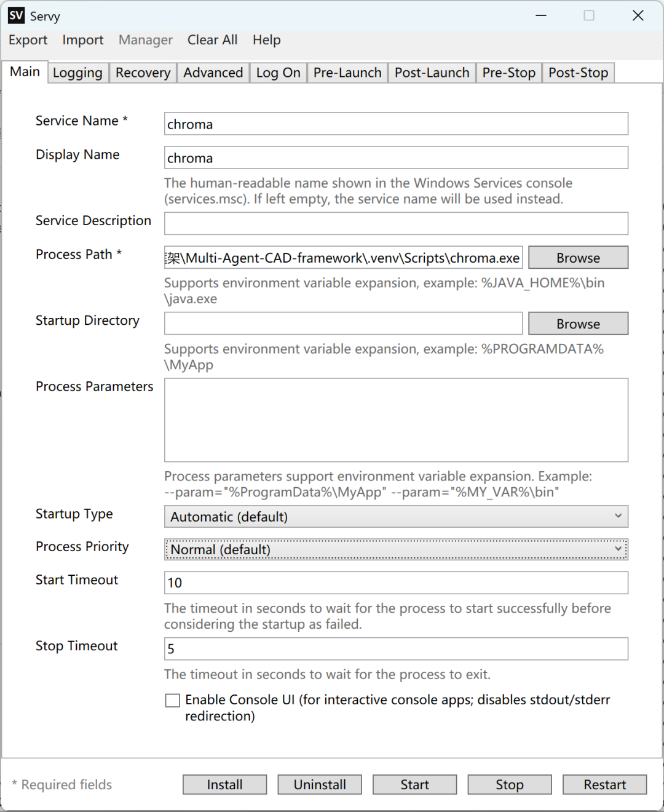Enable the Console UI checkbox

click(173, 701)
